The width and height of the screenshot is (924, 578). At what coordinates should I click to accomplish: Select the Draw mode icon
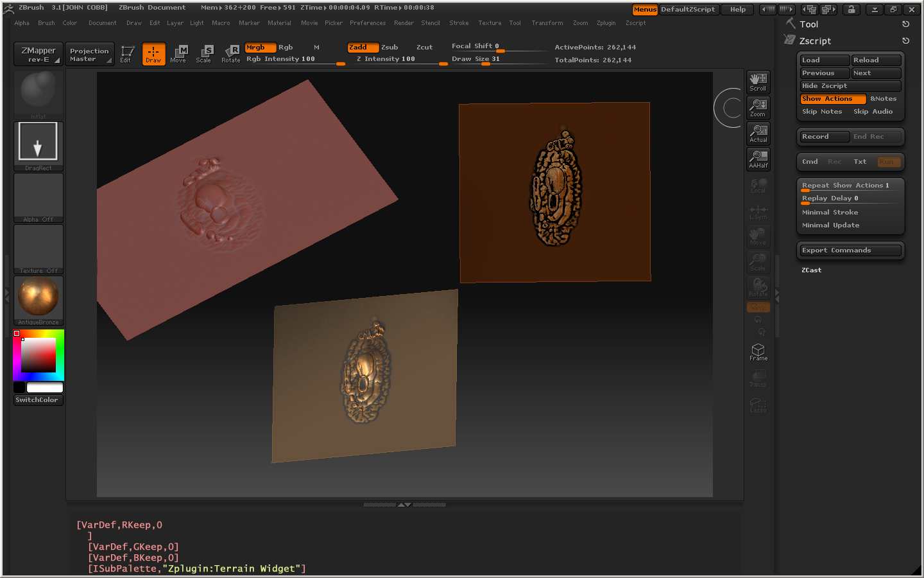[153, 54]
